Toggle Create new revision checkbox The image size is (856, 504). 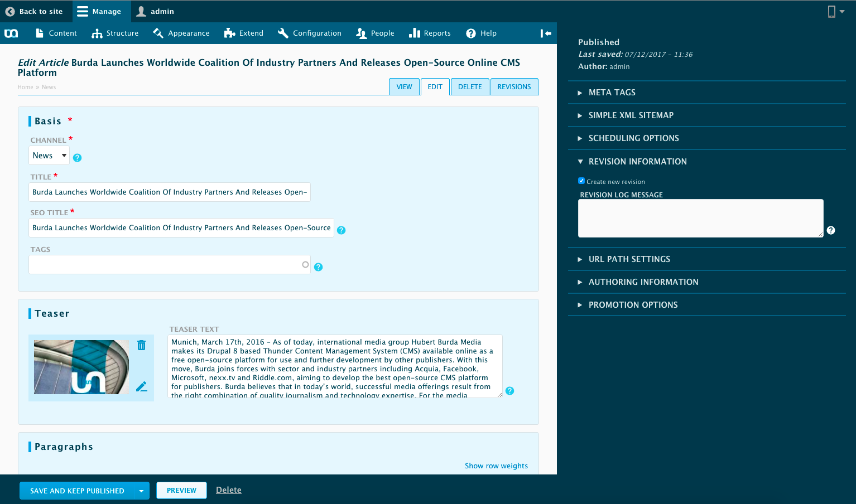[581, 181]
